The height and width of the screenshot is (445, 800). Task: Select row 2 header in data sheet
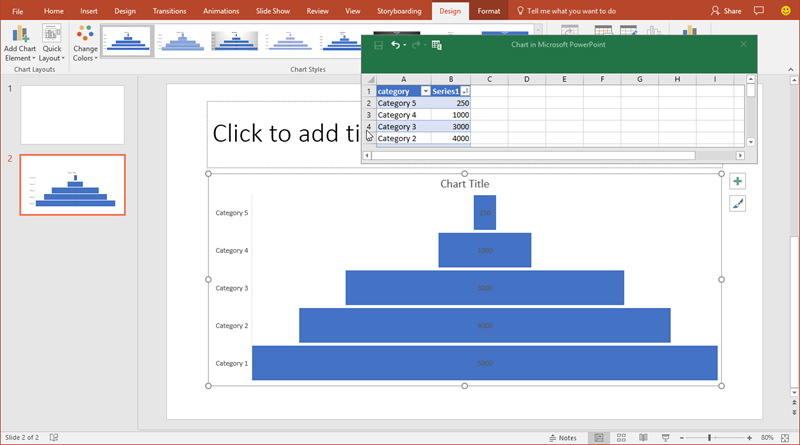(x=369, y=103)
